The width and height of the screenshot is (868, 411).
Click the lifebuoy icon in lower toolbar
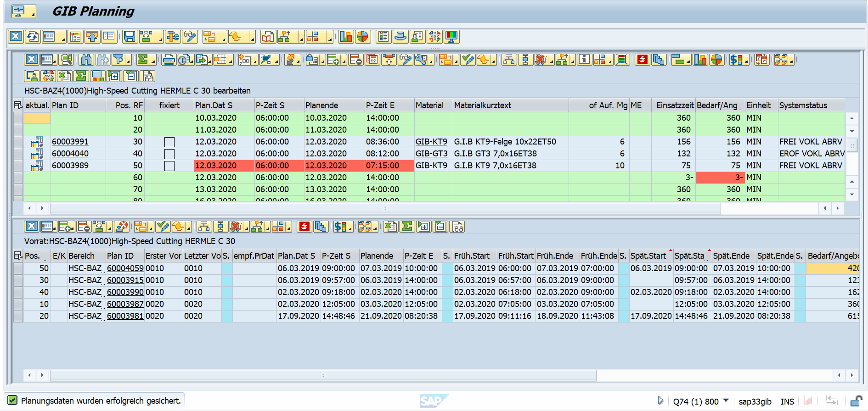coord(122,227)
